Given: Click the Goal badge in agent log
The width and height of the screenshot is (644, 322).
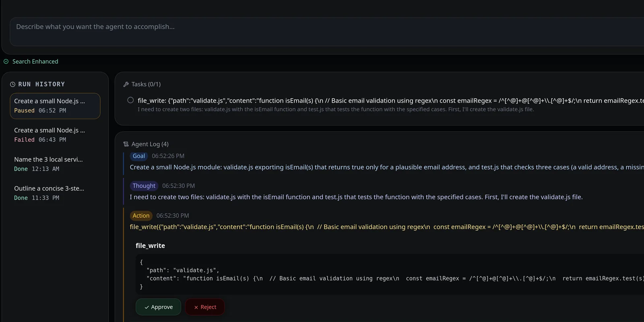Looking at the screenshot, I should pos(139,156).
